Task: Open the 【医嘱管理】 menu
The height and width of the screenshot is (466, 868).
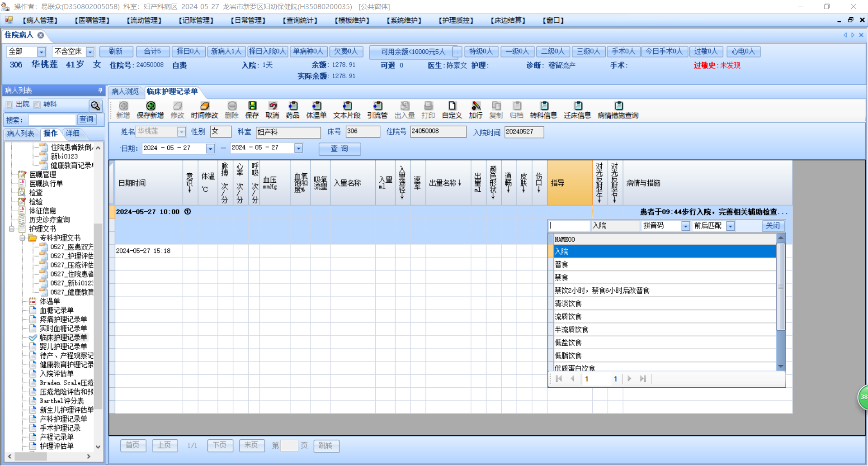Action: pos(92,20)
